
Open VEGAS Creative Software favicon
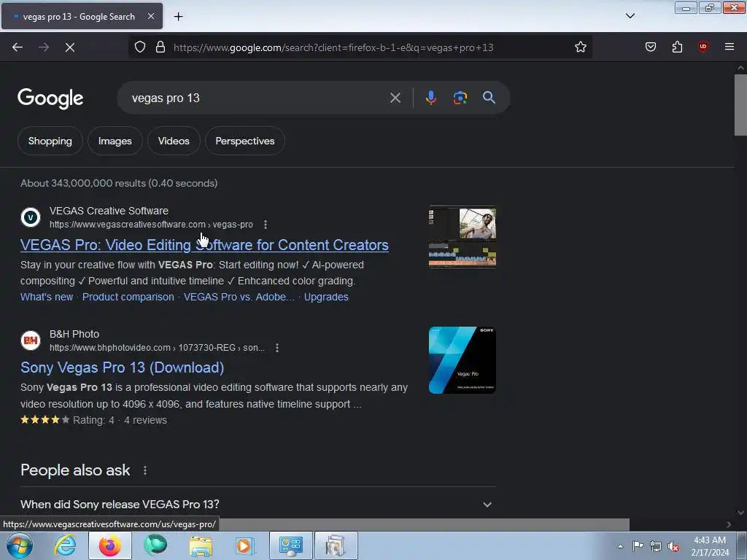click(31, 217)
